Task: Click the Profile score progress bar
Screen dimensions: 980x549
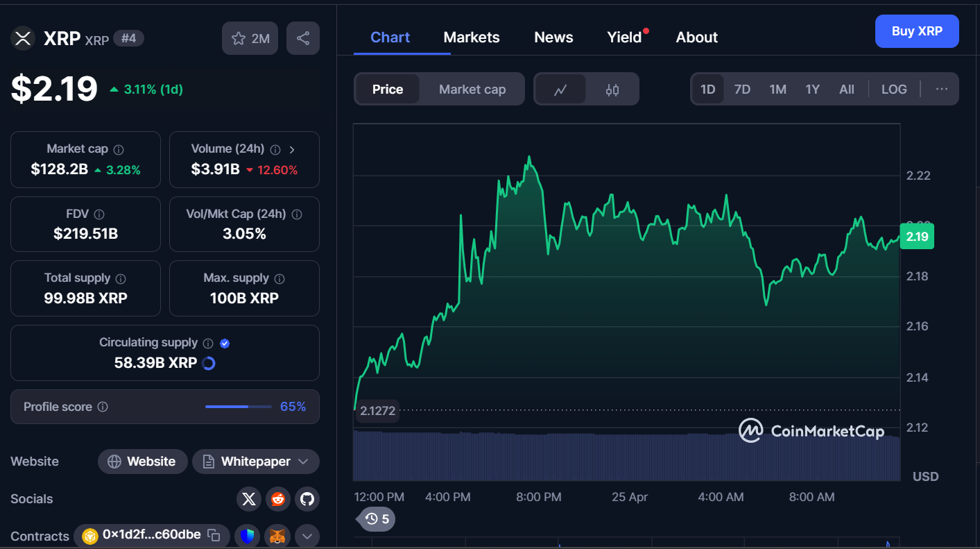Action: [239, 407]
